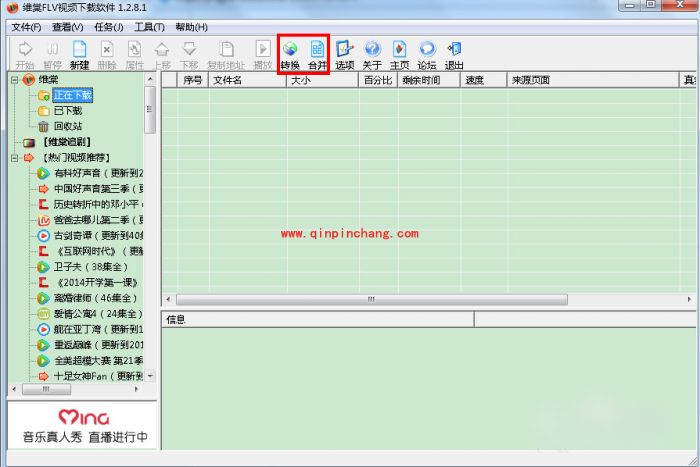
Task: Select the [维棠追剧] tree item
Action: click(67, 142)
